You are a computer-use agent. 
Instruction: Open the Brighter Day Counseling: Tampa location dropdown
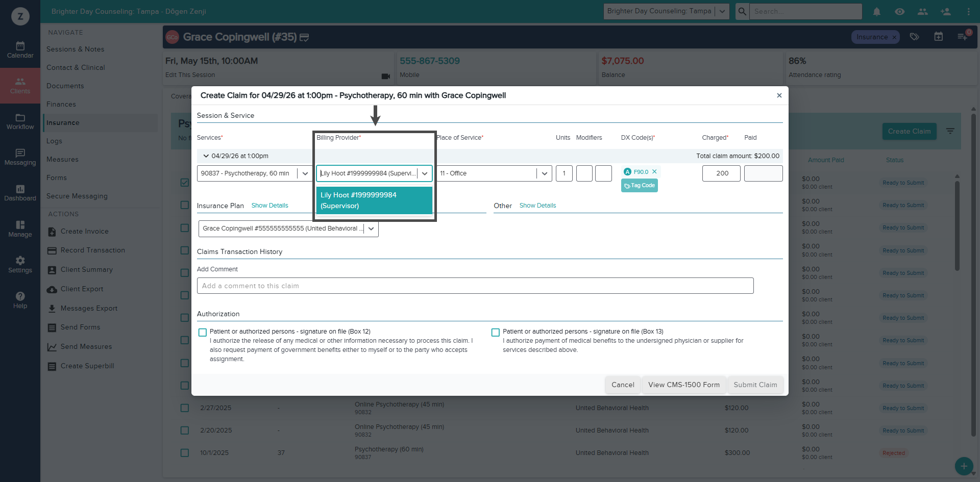[x=666, y=11]
